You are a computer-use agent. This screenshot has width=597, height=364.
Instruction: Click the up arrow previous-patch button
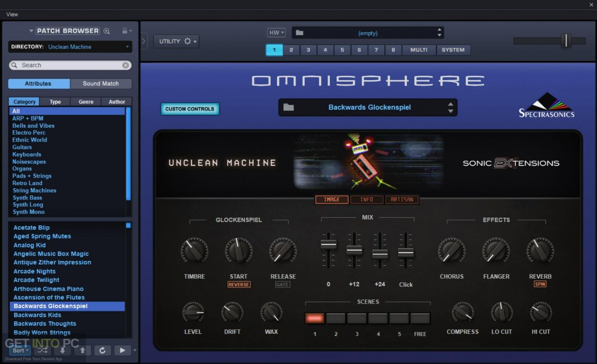point(82,350)
